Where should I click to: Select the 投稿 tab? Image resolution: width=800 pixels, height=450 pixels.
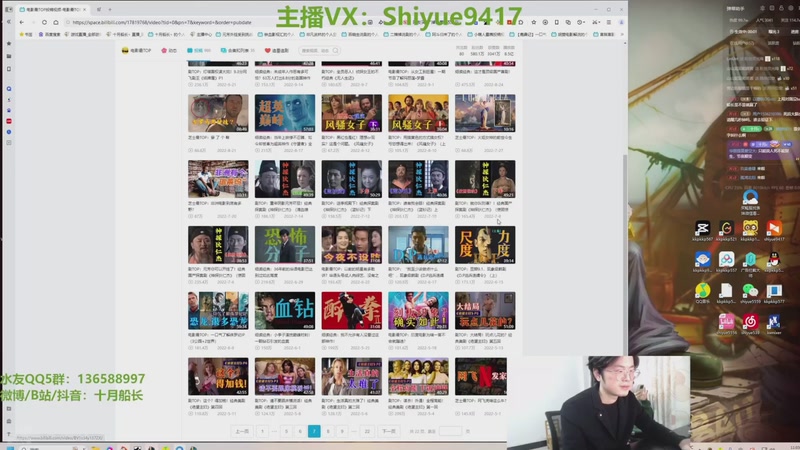[x=198, y=51]
